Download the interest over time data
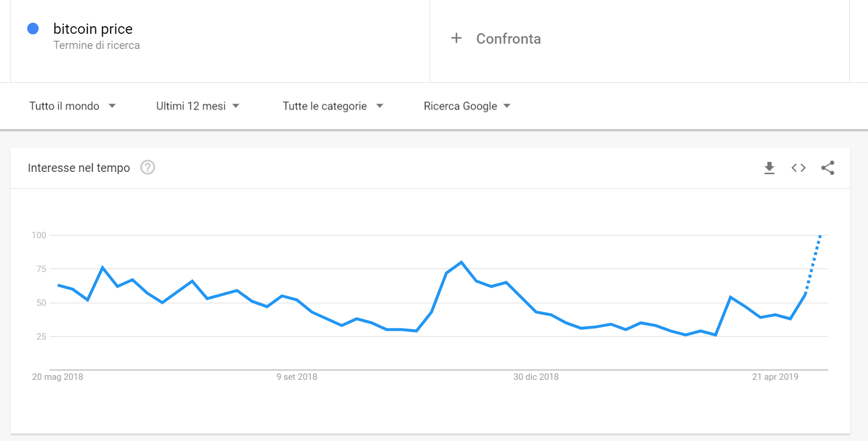The width and height of the screenshot is (868, 441). 769,168
